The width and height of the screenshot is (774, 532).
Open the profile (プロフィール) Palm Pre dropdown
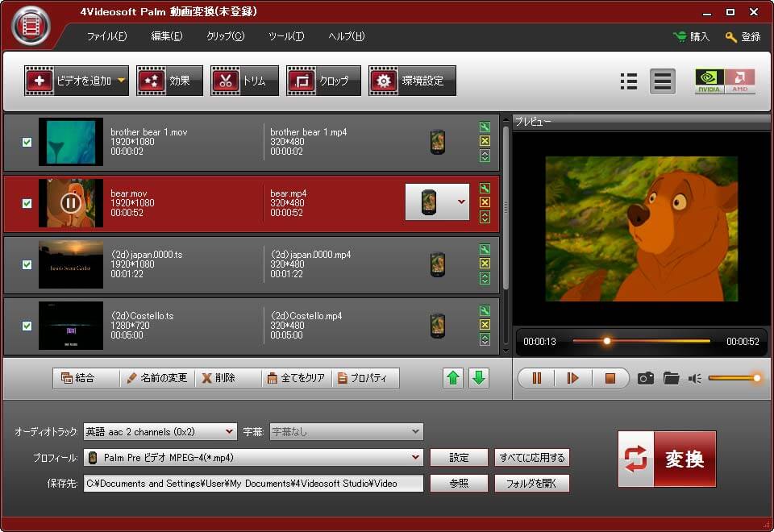tap(253, 458)
